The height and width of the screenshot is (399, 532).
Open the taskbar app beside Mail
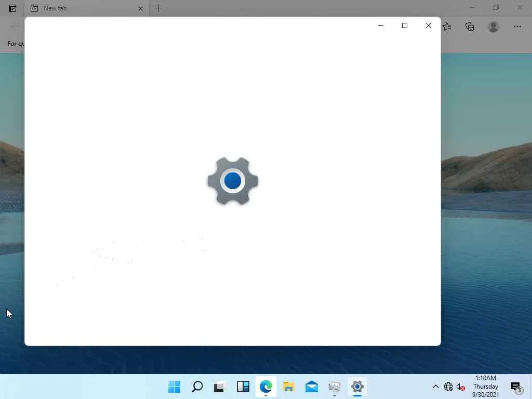pos(334,387)
